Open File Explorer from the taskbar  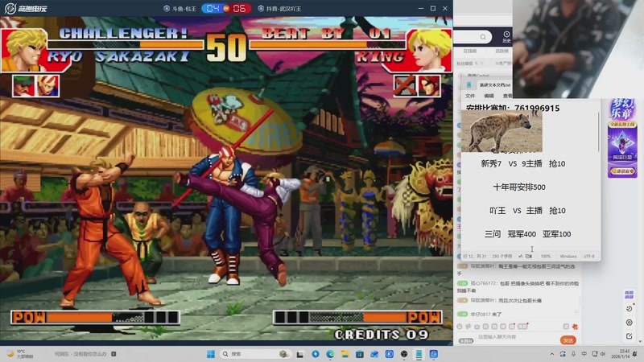345,354
